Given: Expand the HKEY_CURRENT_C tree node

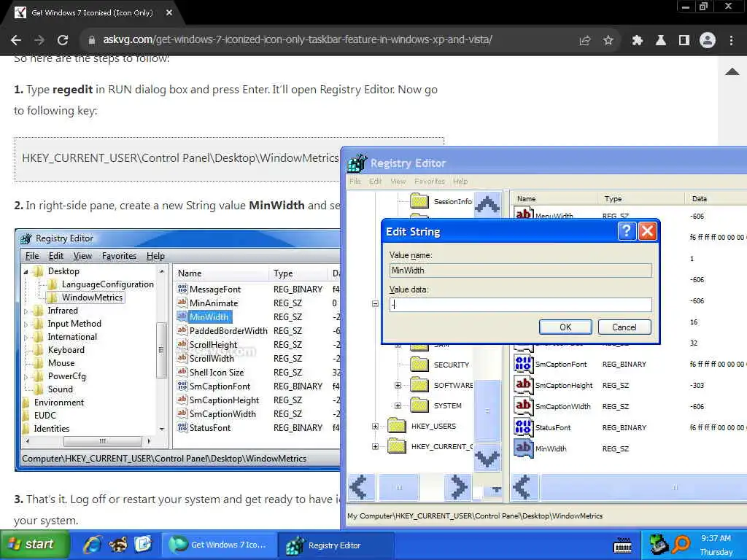Looking at the screenshot, I should click(376, 447).
